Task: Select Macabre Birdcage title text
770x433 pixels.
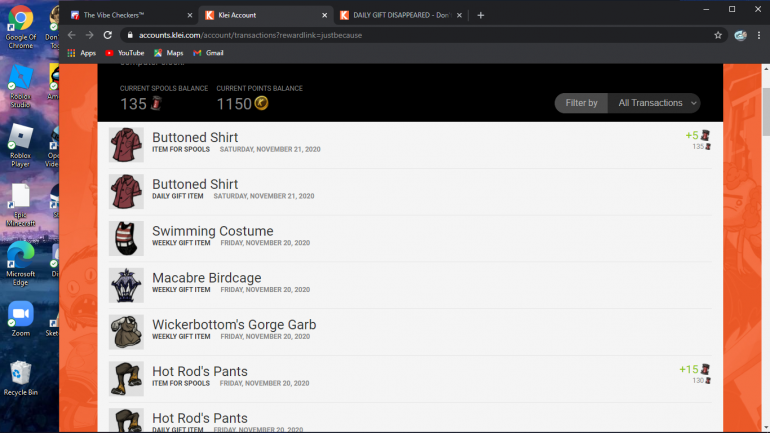Action: 207,277
